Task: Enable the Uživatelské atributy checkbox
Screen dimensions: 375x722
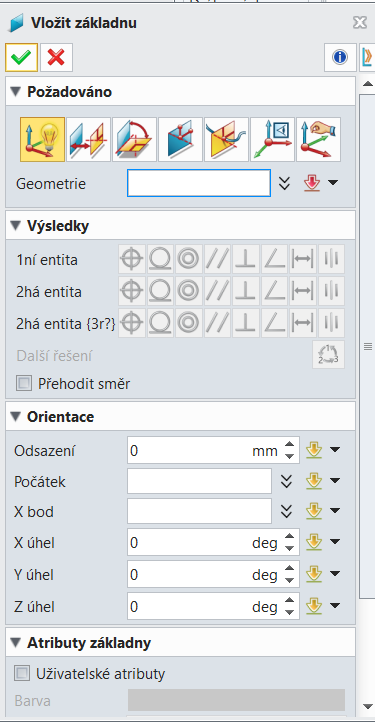Action: click(x=23, y=674)
